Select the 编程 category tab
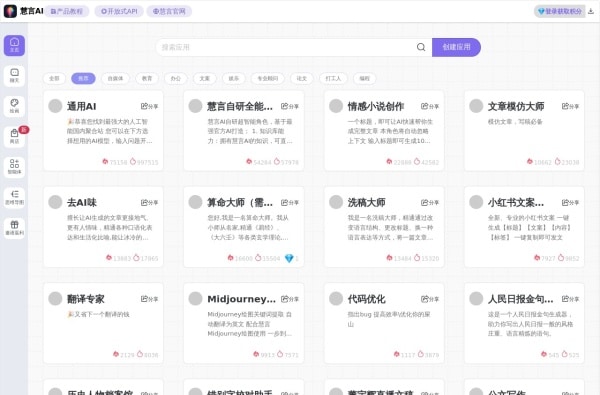Viewport: 600px width, 395px height. click(x=365, y=78)
